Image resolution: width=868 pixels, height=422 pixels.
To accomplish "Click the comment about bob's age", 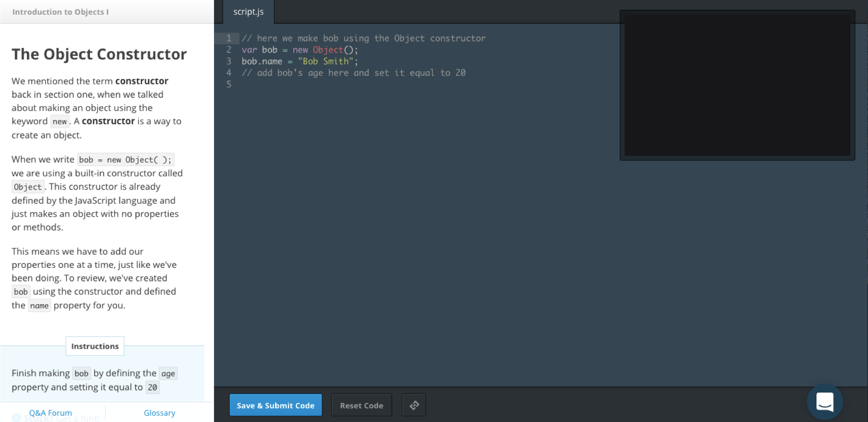I will [x=353, y=73].
